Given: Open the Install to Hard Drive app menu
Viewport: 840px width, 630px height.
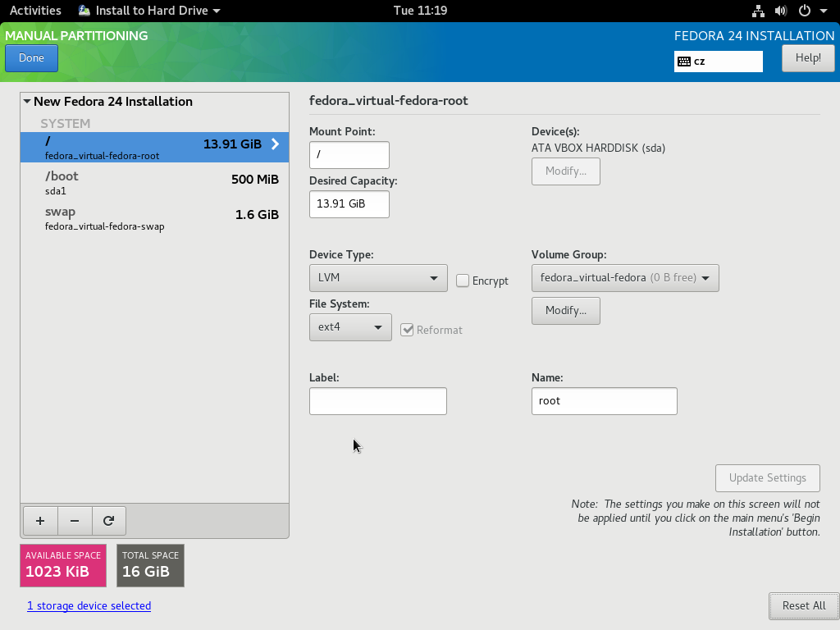Looking at the screenshot, I should point(149,11).
